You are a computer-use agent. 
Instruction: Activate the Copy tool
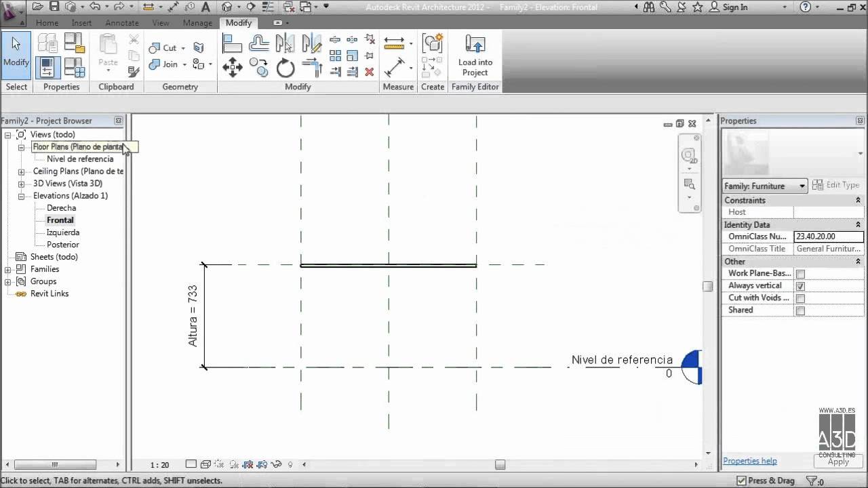point(259,68)
